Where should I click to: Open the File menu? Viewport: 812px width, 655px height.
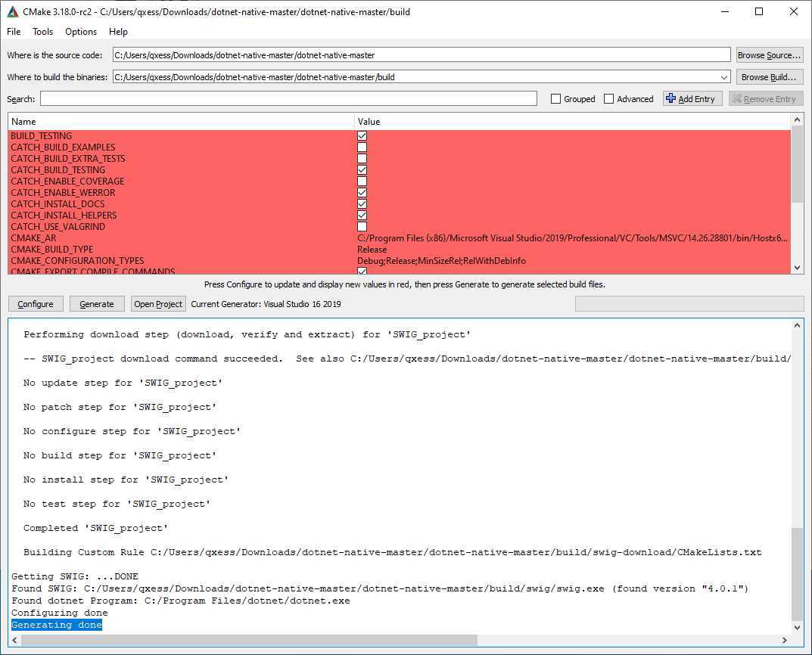click(x=14, y=32)
